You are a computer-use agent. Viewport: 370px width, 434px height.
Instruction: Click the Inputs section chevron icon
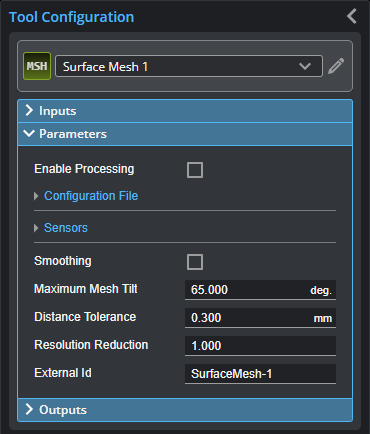point(29,110)
